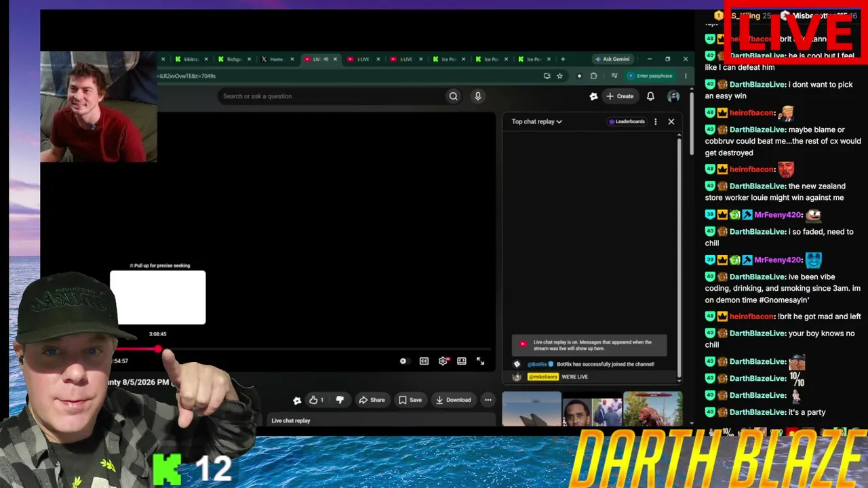The width and height of the screenshot is (868, 488).
Task: Click the live chat panel scrollbar
Action: pyautogui.click(x=679, y=258)
